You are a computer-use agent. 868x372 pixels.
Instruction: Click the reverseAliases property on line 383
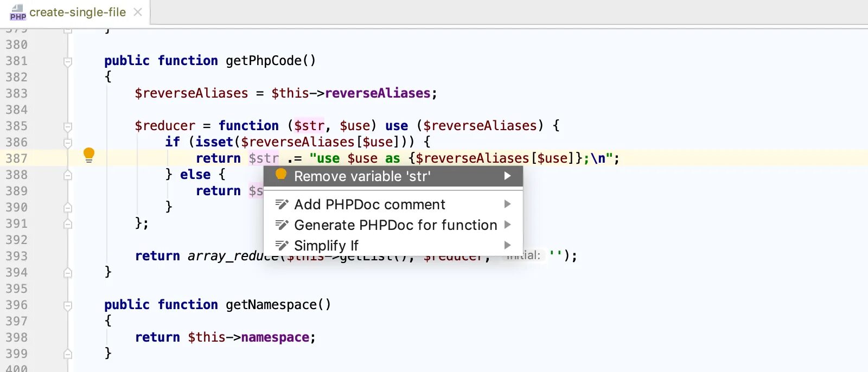pos(378,93)
